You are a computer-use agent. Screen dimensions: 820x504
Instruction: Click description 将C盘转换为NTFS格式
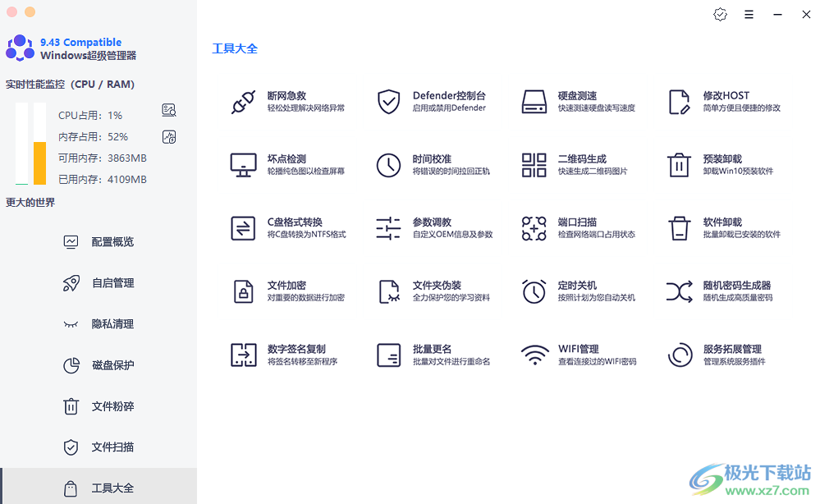306,235
